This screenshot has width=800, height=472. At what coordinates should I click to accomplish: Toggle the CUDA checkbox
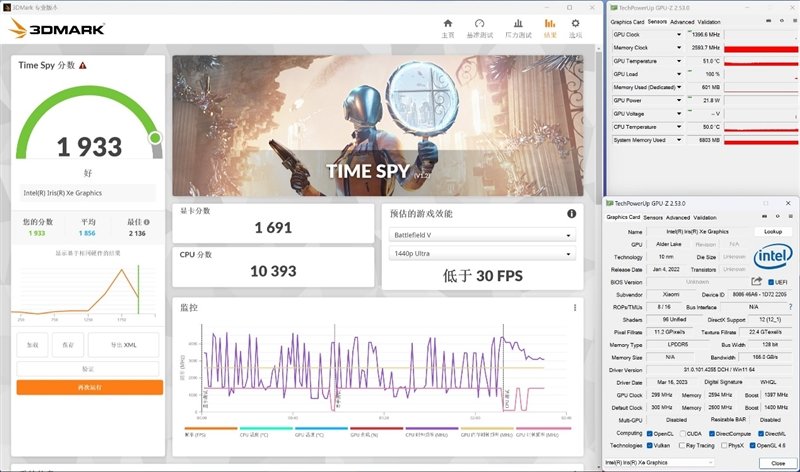[683, 434]
